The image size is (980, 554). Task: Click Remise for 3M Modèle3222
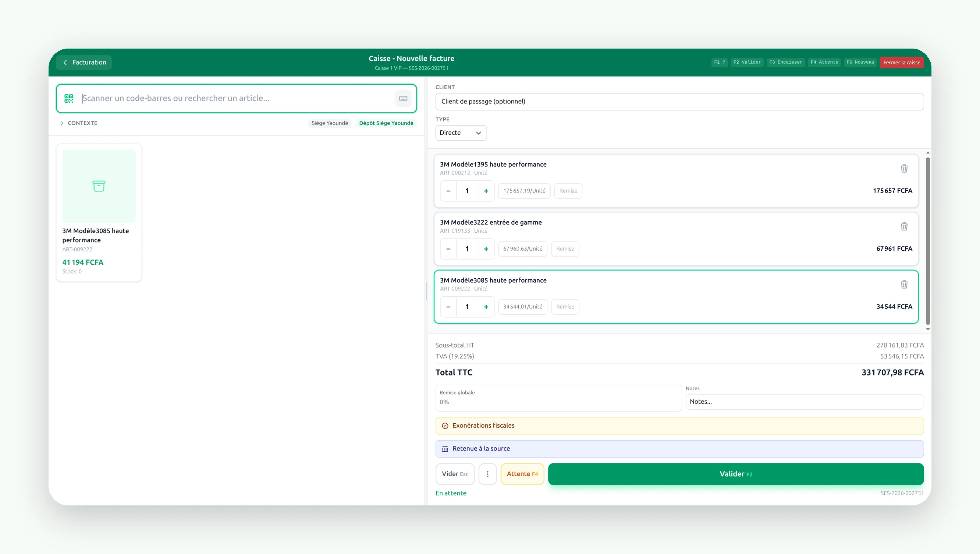565,248
